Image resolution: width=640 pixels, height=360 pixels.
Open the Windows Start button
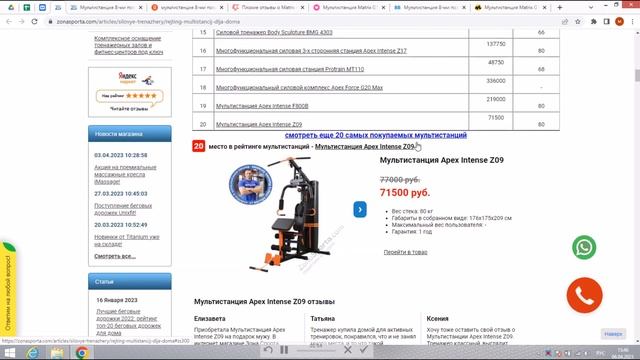click(x=9, y=353)
